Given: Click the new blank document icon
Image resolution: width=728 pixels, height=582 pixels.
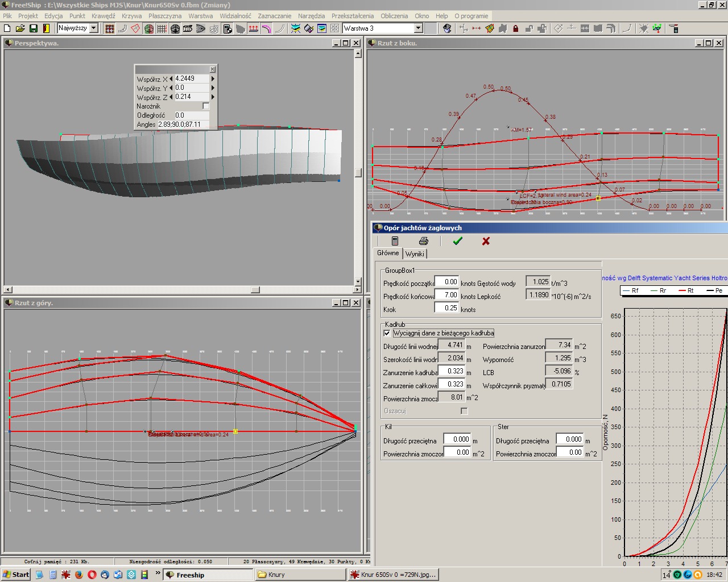Looking at the screenshot, I should 7,28.
